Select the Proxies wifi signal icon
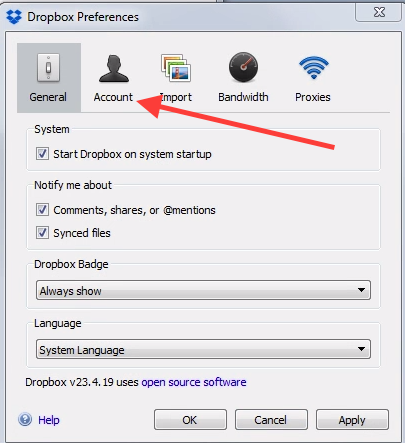The width and height of the screenshot is (405, 443). pos(314,67)
